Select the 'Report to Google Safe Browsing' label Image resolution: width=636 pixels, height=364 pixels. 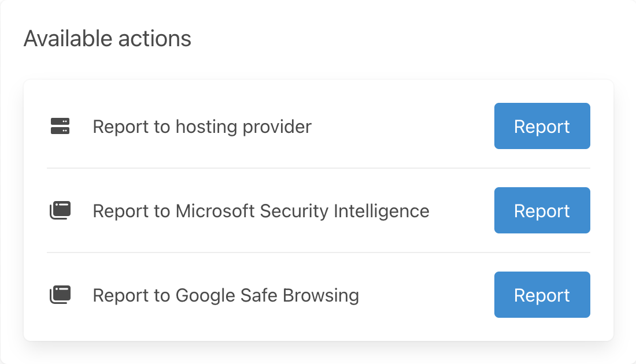tap(225, 295)
